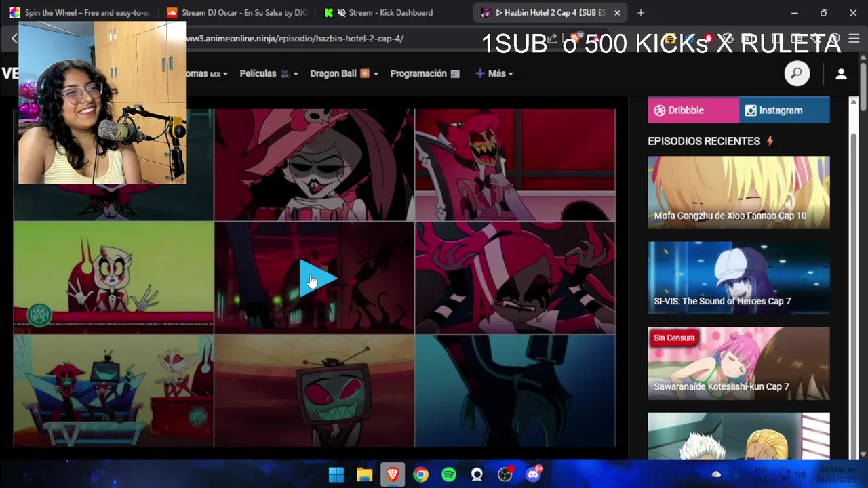Expand the Películas dropdown menu
The image size is (868, 488).
[269, 73]
